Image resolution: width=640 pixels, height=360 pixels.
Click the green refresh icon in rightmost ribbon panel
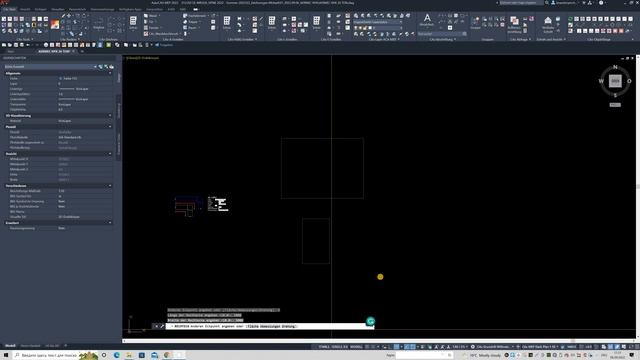570,19
